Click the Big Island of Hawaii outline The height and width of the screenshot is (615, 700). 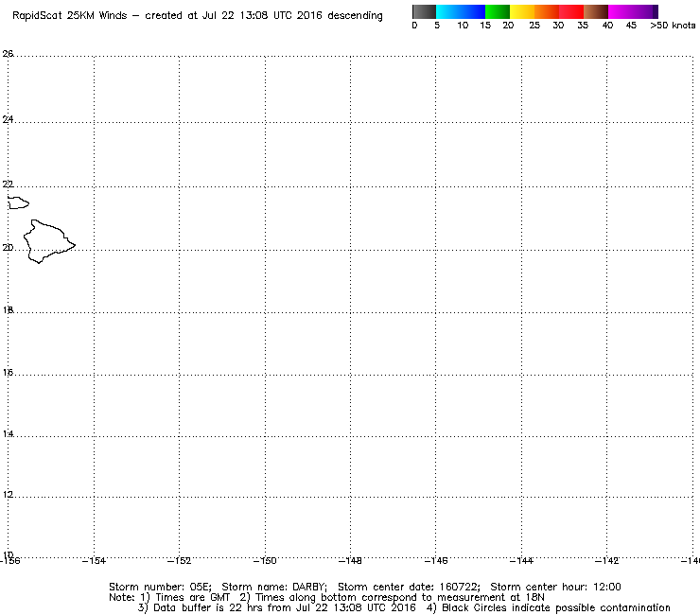48,241
